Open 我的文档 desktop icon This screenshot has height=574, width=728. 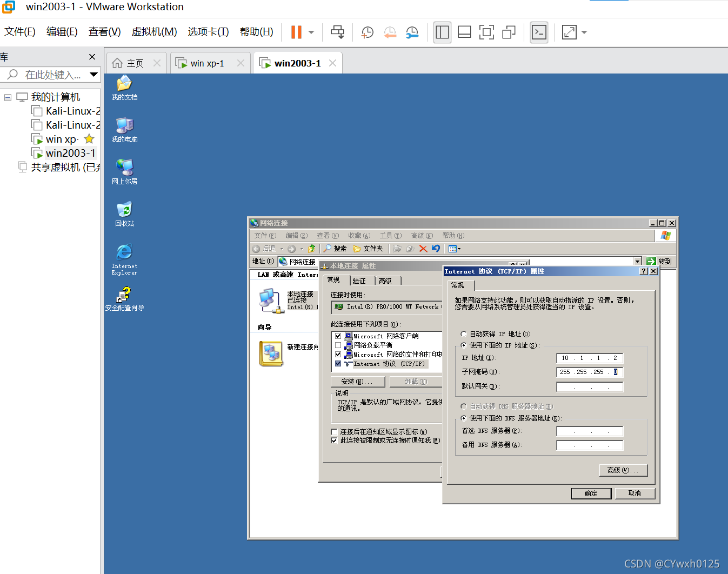coord(124,88)
